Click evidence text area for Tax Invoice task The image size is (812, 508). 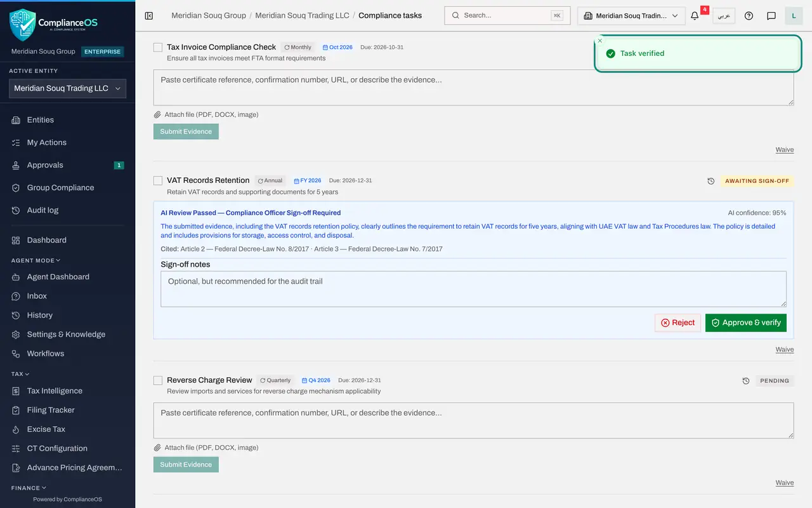473,88
